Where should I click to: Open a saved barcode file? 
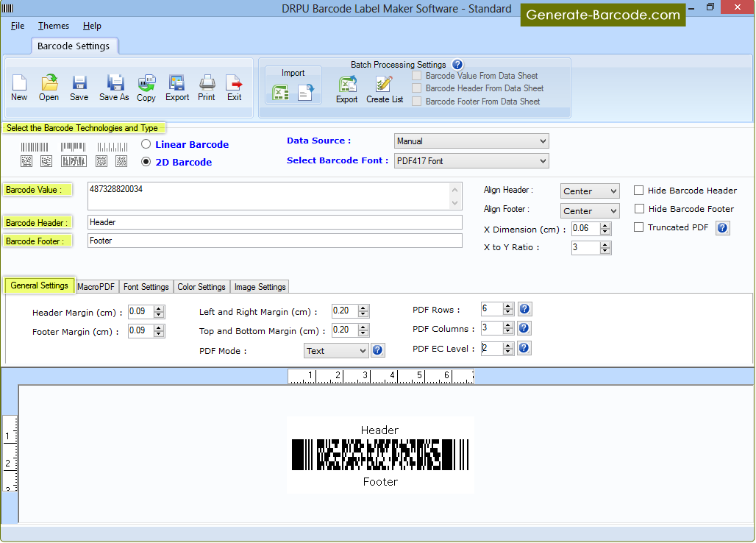pos(49,88)
